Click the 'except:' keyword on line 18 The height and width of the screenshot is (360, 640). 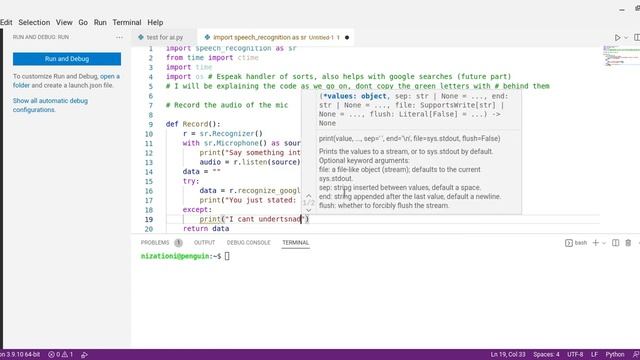click(197, 209)
